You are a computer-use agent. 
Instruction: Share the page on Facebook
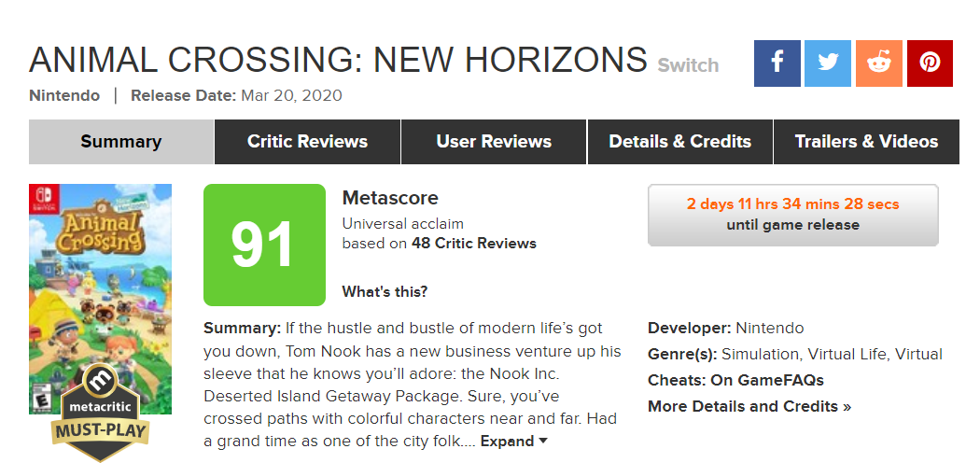coord(777,63)
